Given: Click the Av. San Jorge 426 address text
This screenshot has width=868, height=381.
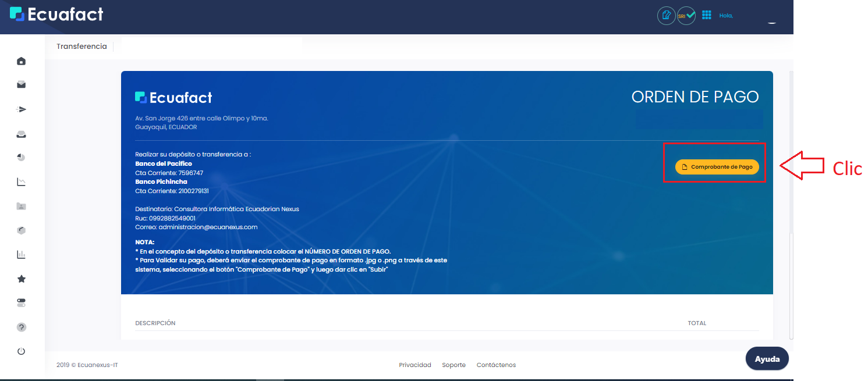Looking at the screenshot, I should coord(201,118).
